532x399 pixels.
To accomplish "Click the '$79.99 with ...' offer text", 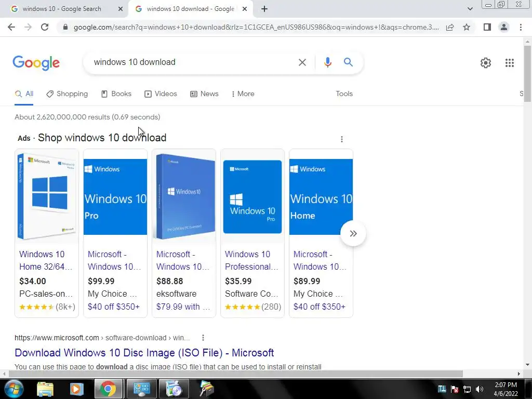I will [183, 307].
